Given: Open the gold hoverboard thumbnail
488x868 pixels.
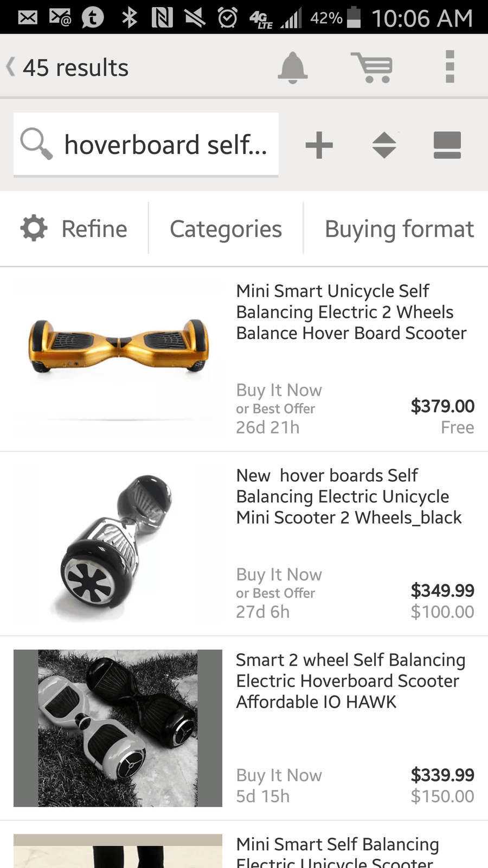Looking at the screenshot, I should pyautogui.click(x=118, y=347).
